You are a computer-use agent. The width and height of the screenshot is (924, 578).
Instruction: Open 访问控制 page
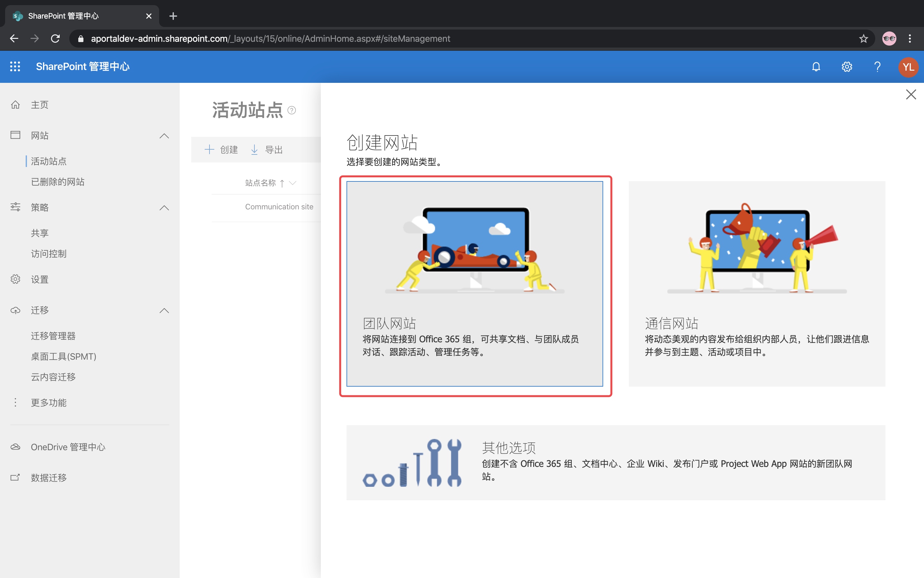point(48,254)
